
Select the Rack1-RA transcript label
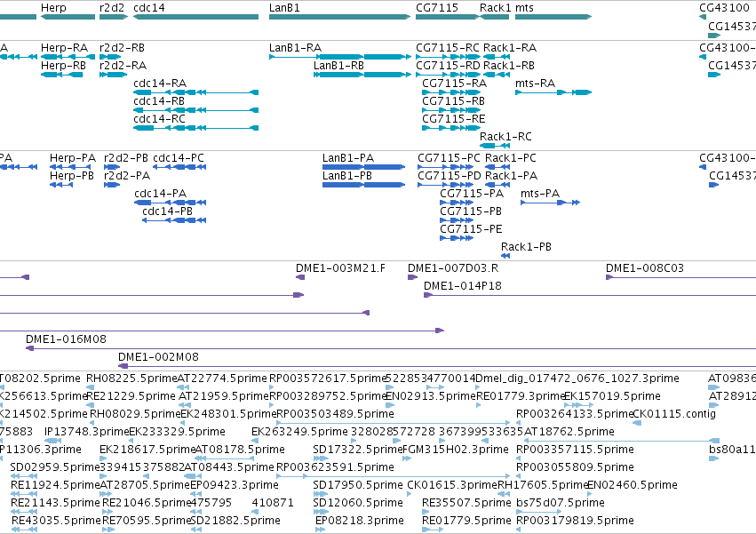(x=510, y=48)
